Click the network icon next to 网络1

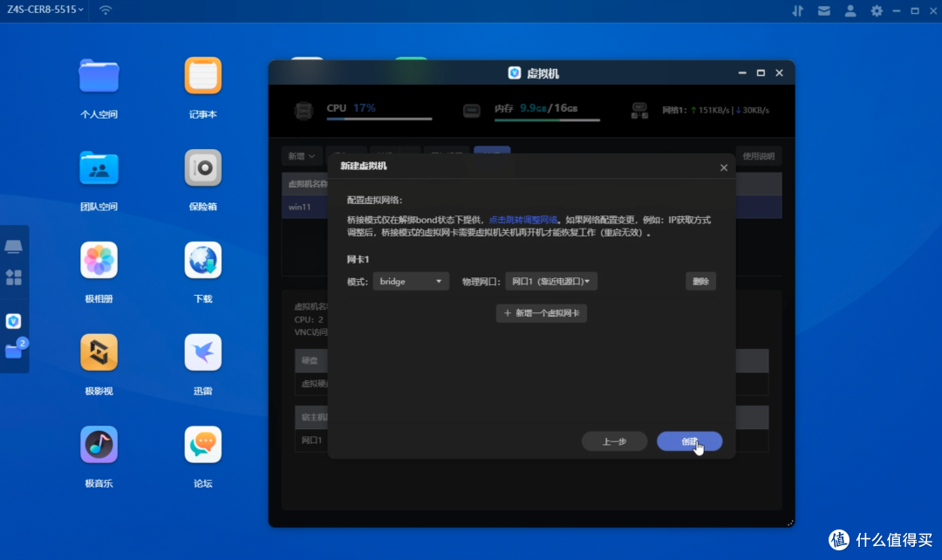pyautogui.click(x=639, y=111)
